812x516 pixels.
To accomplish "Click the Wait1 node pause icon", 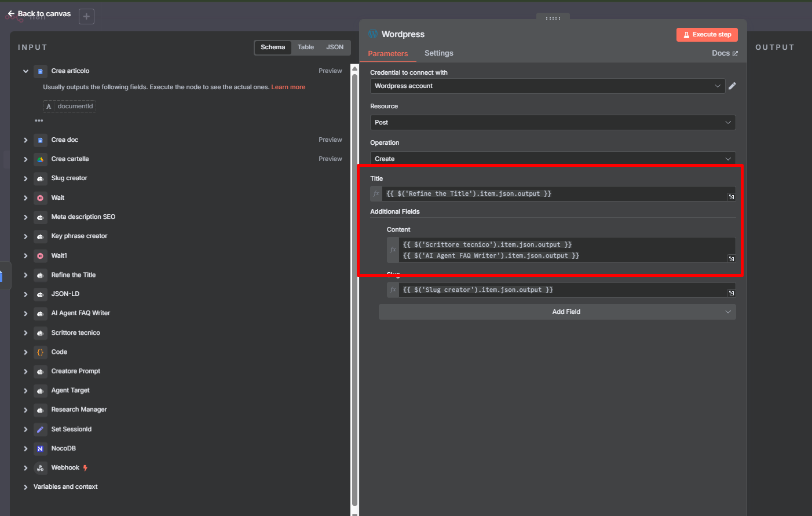I will (x=40, y=256).
